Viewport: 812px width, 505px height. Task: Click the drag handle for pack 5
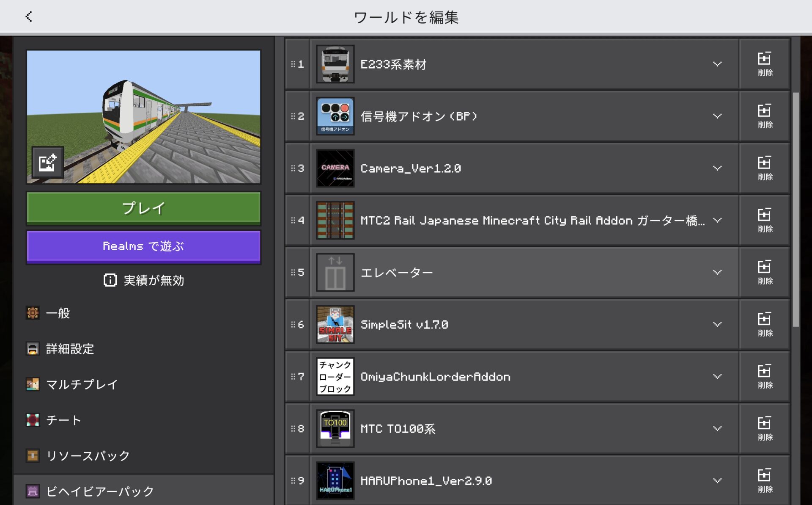[293, 272]
